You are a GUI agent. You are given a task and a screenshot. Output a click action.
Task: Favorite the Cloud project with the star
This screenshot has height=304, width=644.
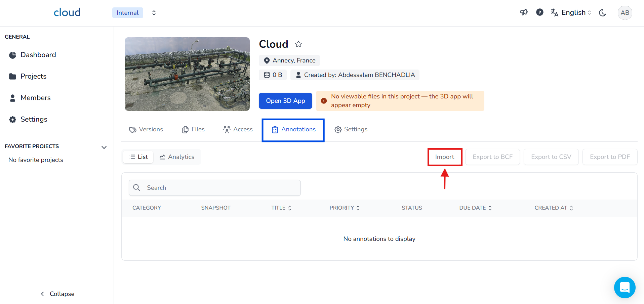(298, 44)
